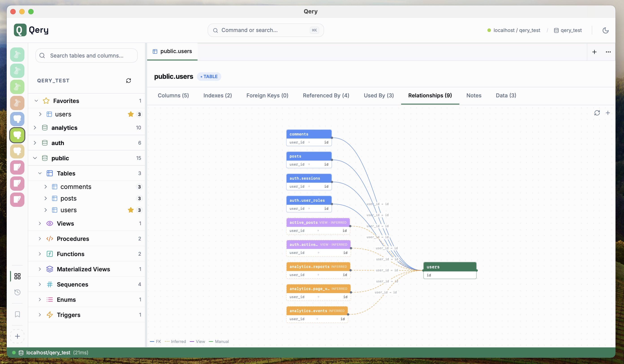Image resolution: width=624 pixels, height=364 pixels.
Task: Click the refresh icon next to QERY_TEST
Action: (x=129, y=81)
